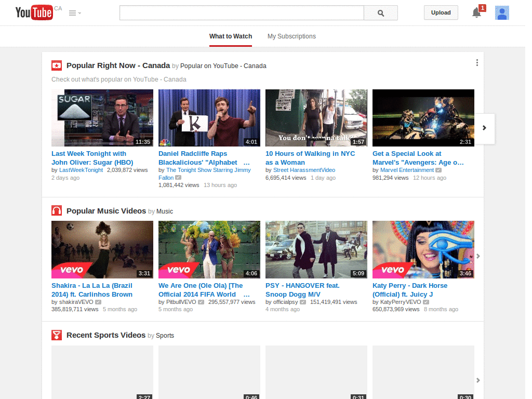Open the sports video with 0:30 duration
This screenshot has height=399, width=532.
tap(423, 373)
